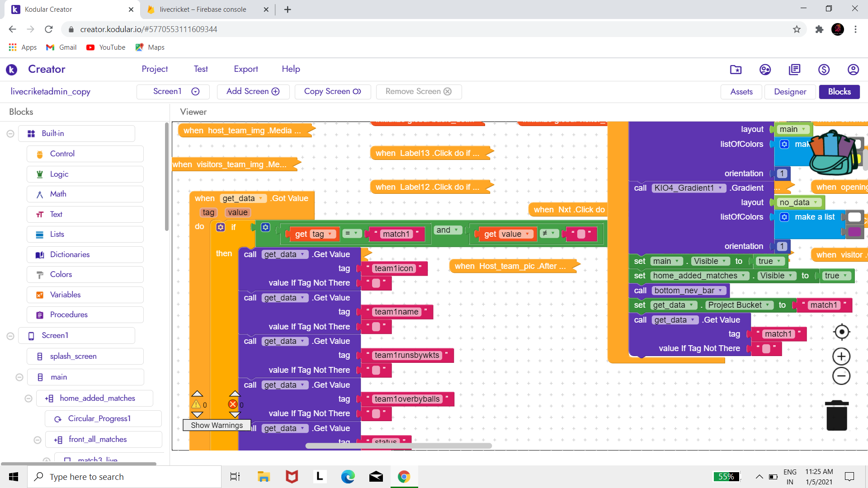
Task: Open File Explorer from the taskbar
Action: point(264,477)
